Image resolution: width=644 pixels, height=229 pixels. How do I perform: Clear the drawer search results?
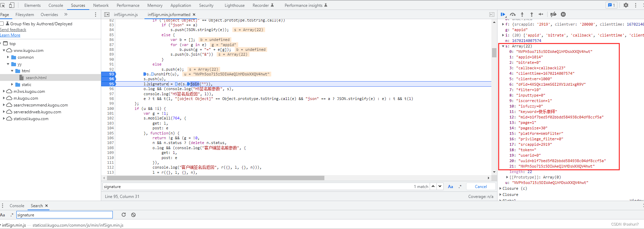point(134,215)
